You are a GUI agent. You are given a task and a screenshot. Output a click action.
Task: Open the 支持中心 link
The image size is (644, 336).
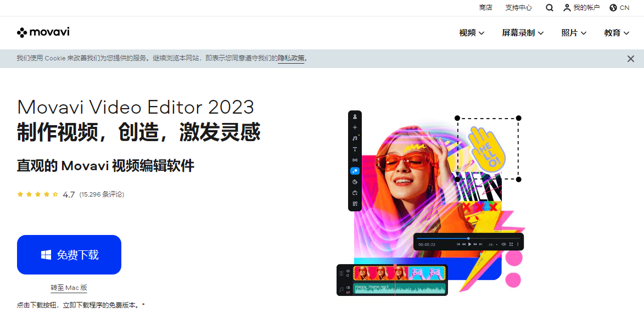coord(518,8)
